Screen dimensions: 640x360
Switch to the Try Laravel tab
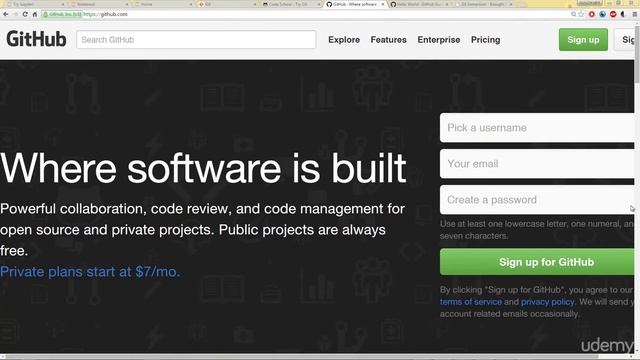[35, 4]
